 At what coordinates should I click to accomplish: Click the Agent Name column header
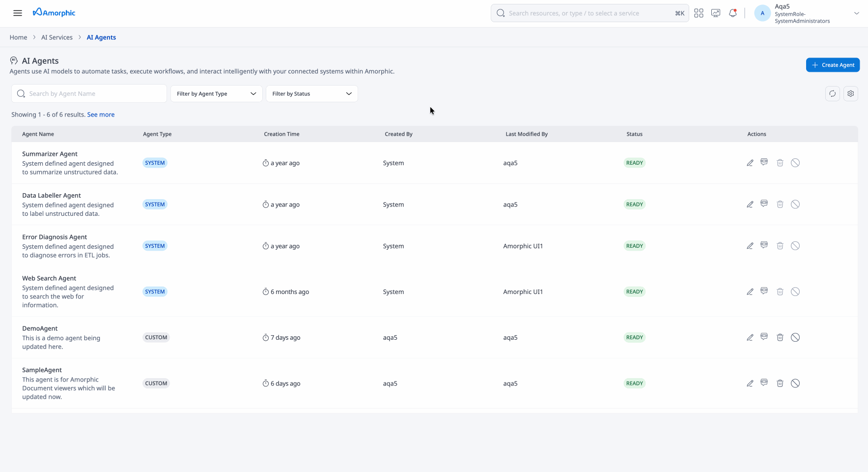coord(38,134)
